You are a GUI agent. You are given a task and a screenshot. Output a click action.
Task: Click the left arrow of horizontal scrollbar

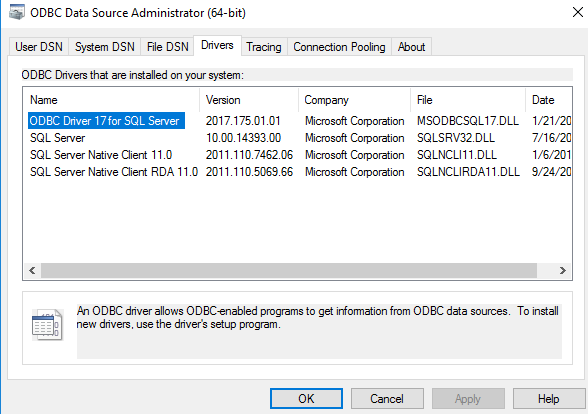pyautogui.click(x=32, y=270)
